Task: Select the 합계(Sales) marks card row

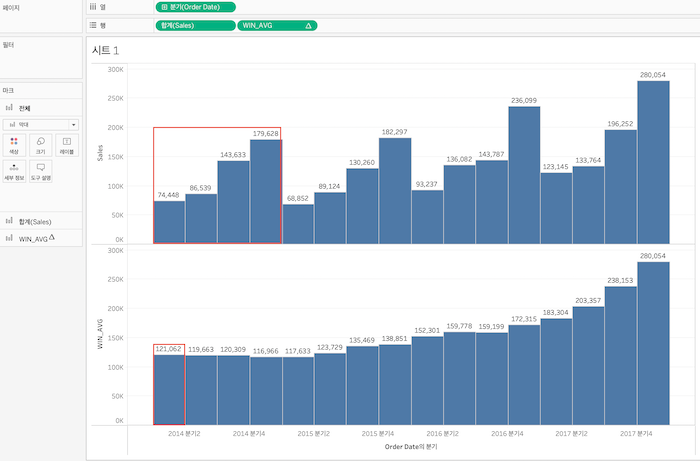Action: [x=41, y=221]
